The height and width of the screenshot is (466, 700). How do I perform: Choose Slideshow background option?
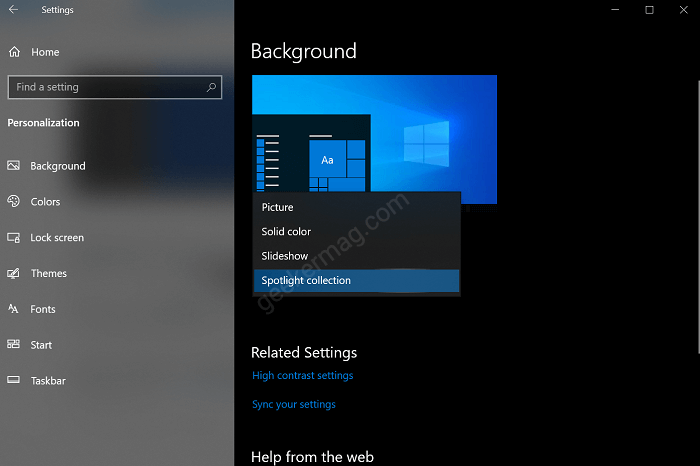point(357,256)
